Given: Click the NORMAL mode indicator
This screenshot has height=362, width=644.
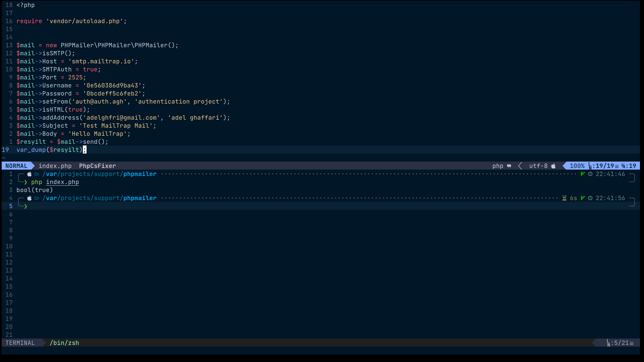Looking at the screenshot, I should (16, 166).
